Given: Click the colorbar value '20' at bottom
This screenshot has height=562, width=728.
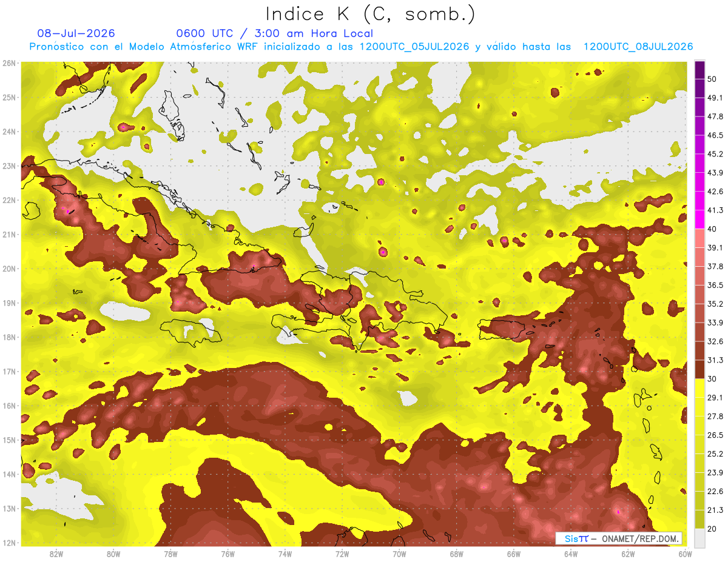Looking at the screenshot, I should pyautogui.click(x=712, y=529).
